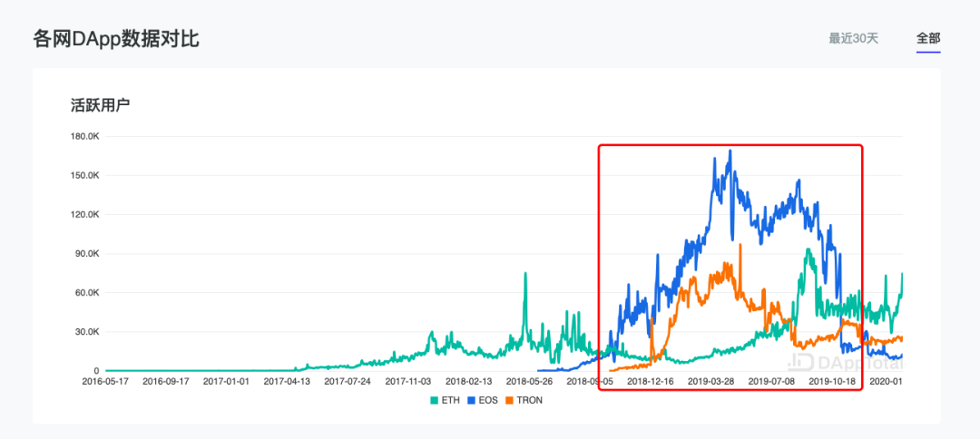Click the 2019-03-28 x-axis date
This screenshot has width=980, height=439.
click(x=711, y=380)
